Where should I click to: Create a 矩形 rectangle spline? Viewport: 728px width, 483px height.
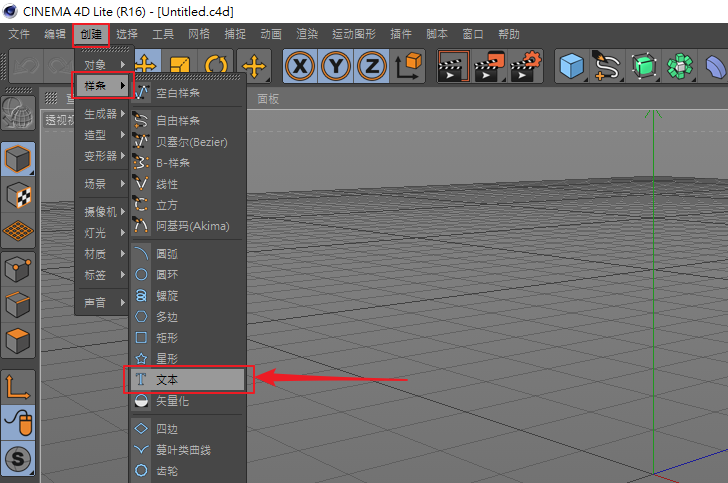click(x=188, y=338)
